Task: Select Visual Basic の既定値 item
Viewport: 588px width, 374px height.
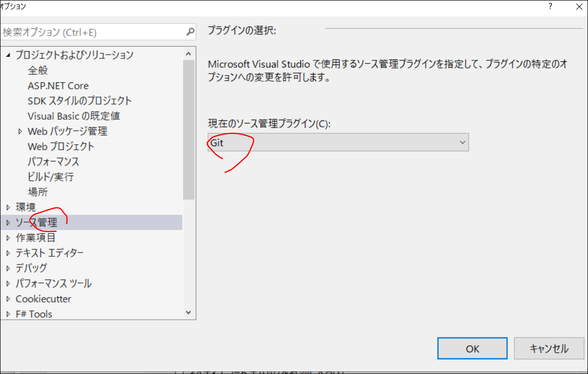Action: 74,116
